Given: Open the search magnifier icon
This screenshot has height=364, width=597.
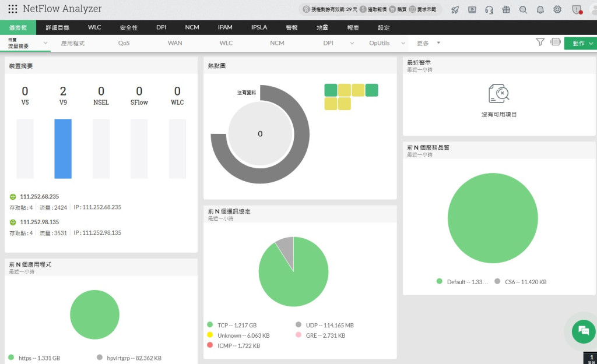Looking at the screenshot, I should (x=523, y=10).
